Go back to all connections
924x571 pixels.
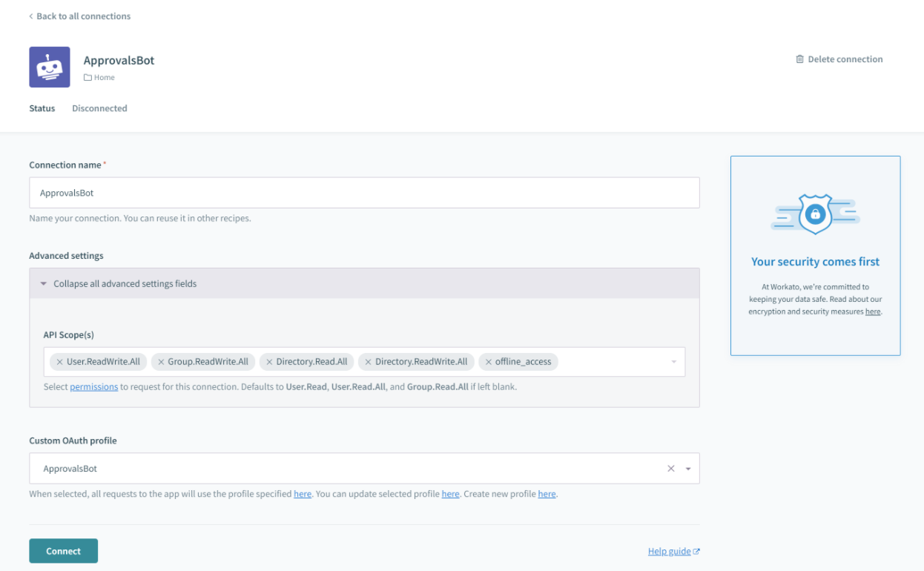pyautogui.click(x=80, y=16)
